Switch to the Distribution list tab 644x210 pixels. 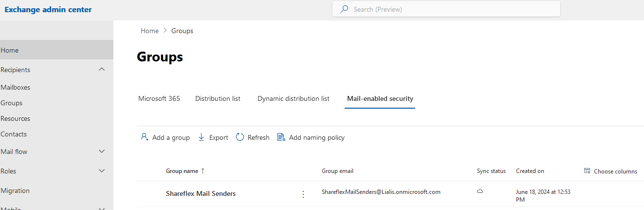click(x=218, y=98)
